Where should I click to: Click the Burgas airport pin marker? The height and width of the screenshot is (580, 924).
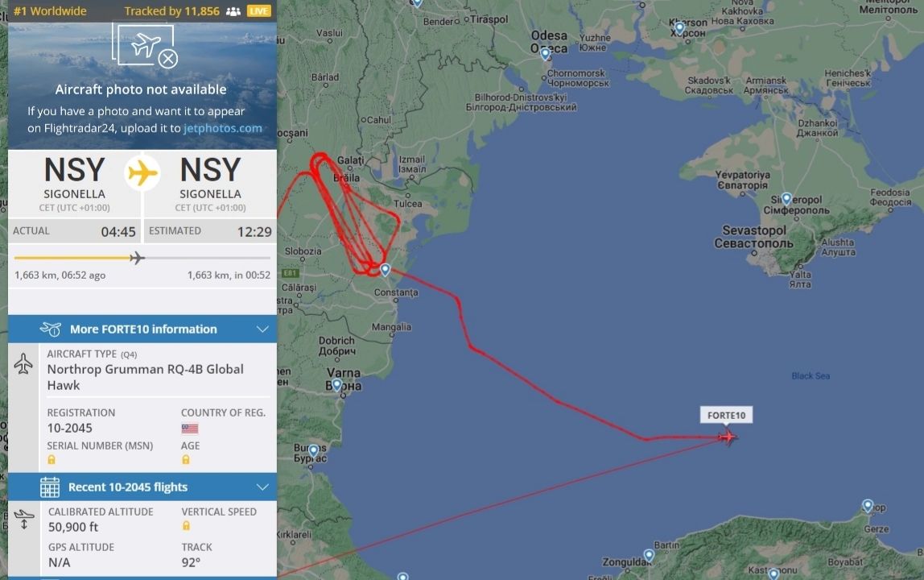(314, 451)
